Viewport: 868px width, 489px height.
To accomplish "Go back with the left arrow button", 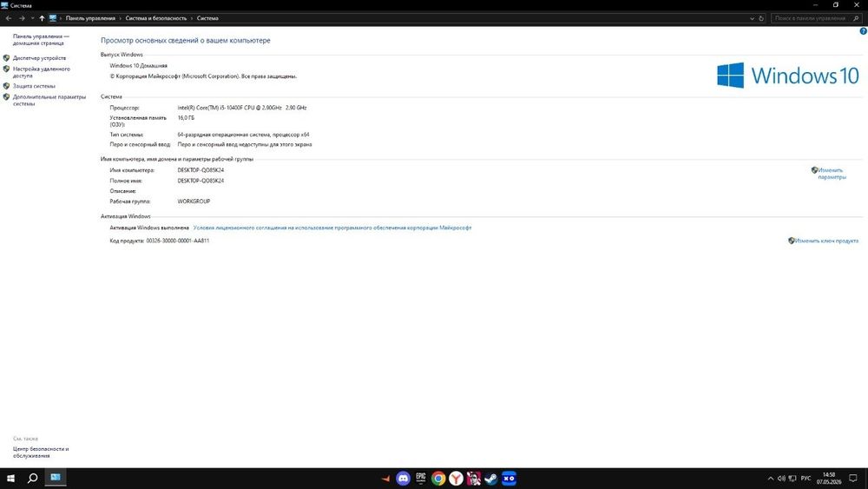I will click(x=9, y=18).
